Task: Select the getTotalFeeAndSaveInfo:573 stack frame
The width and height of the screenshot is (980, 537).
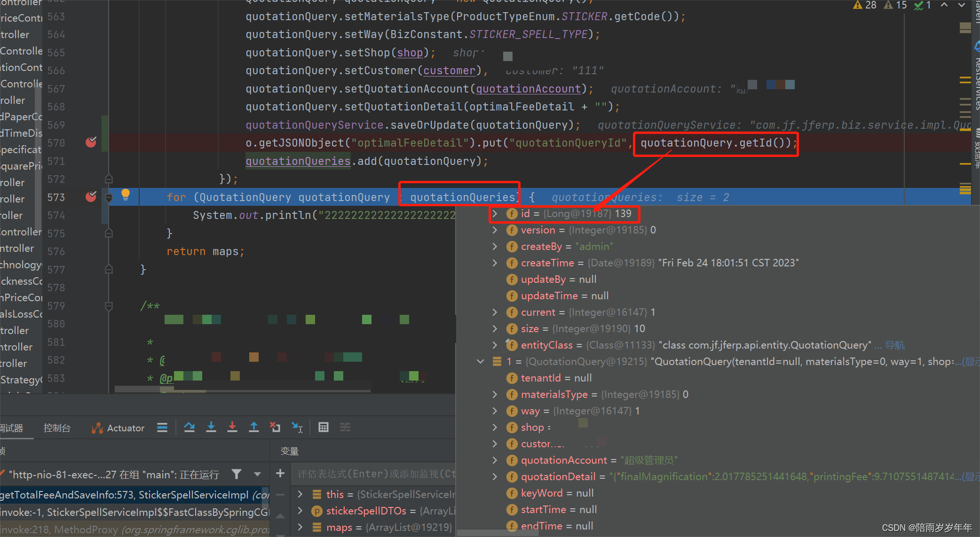Action: (135, 495)
